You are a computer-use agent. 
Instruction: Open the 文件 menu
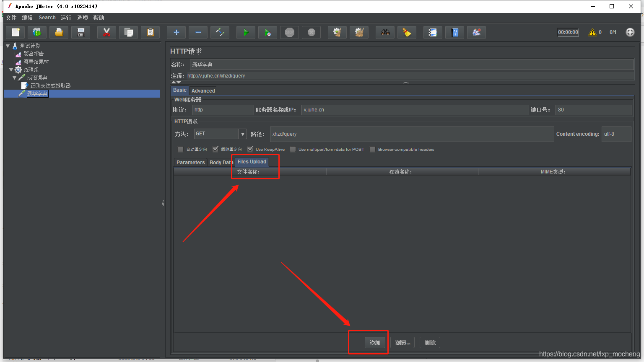(x=11, y=18)
